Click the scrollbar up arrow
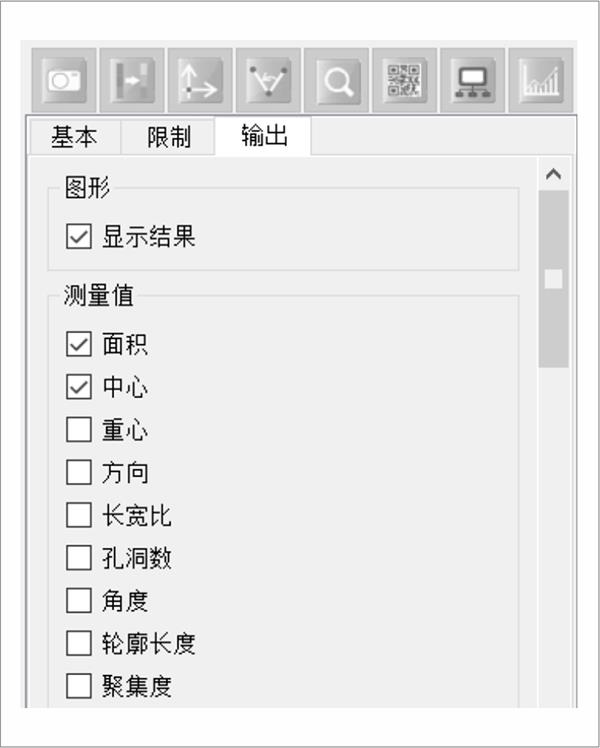This screenshot has height=748, width=600. tap(553, 174)
